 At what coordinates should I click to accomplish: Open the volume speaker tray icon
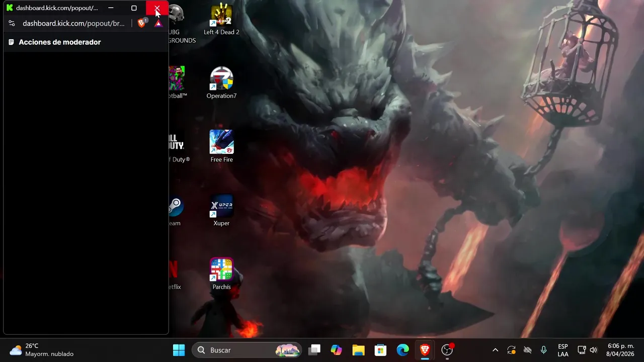click(593, 350)
